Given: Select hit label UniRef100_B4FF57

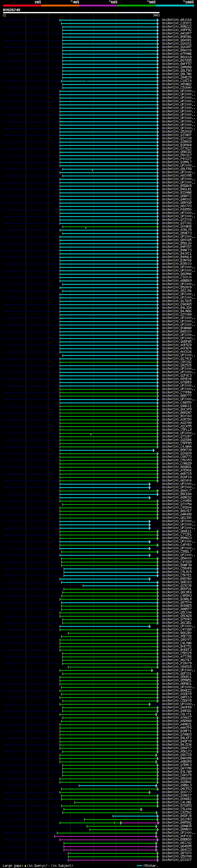Looking at the screenshot, I should 177,64.
